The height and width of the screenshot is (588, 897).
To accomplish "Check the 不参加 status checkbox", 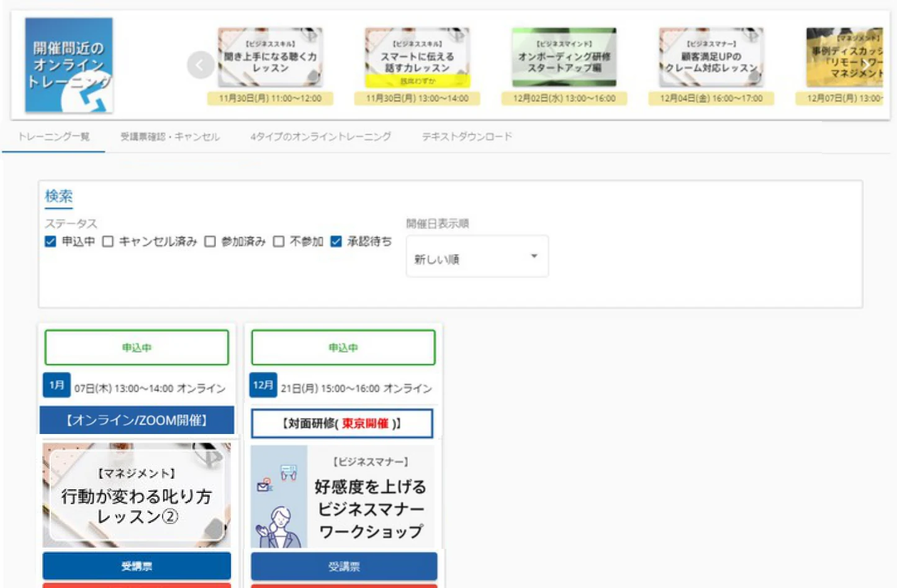I will 279,242.
